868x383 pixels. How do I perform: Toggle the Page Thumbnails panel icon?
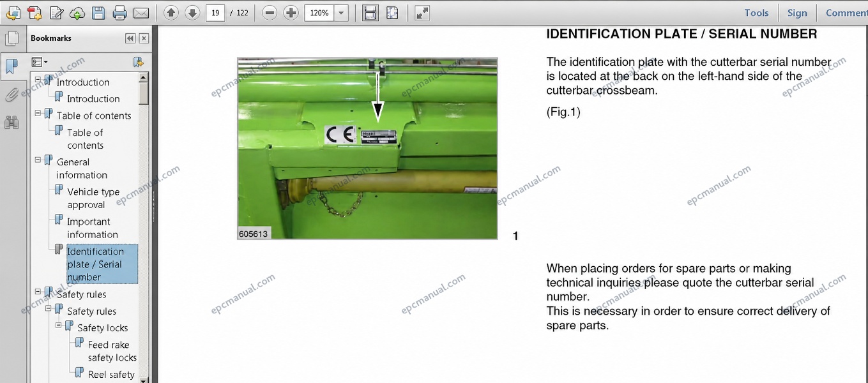(x=11, y=38)
